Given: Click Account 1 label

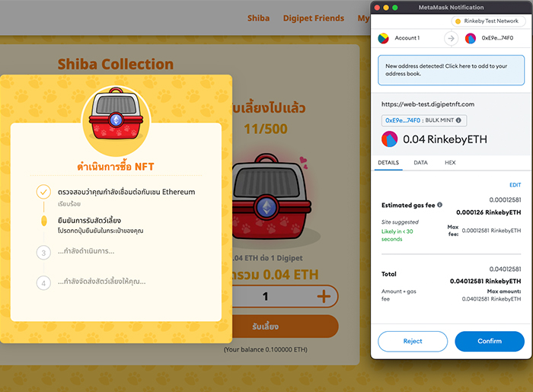Looking at the screenshot, I should [x=407, y=38].
